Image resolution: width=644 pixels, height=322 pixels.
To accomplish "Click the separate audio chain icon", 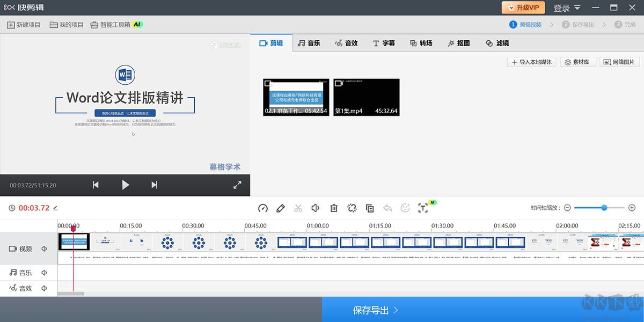I will click(352, 208).
